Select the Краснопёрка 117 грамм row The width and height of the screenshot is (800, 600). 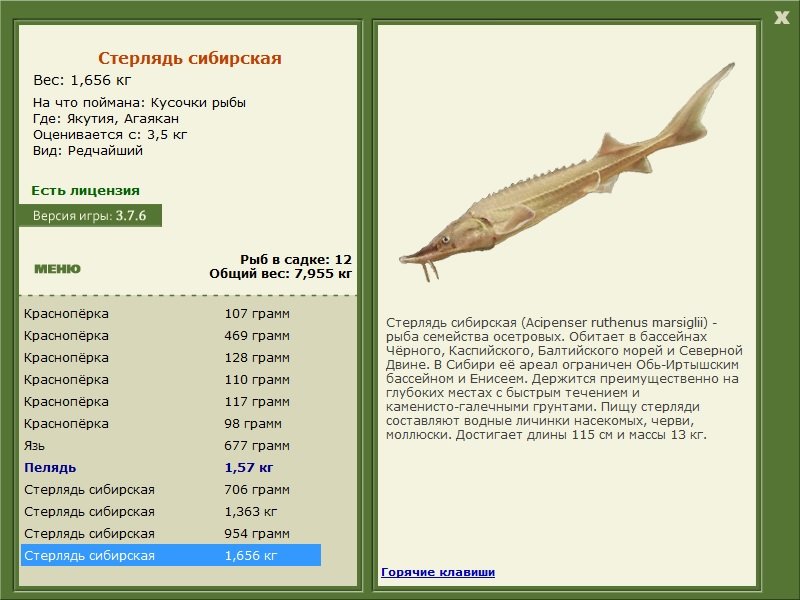171,401
